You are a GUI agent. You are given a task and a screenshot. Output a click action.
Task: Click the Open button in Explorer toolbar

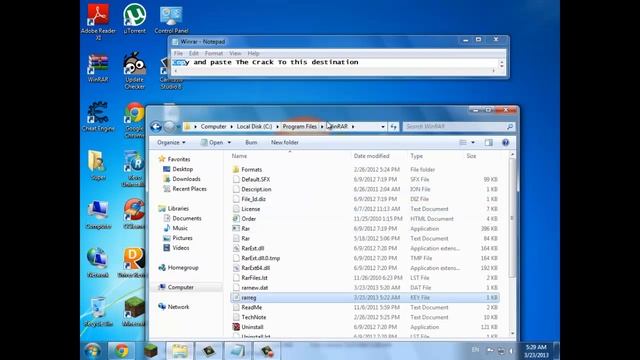click(212, 142)
